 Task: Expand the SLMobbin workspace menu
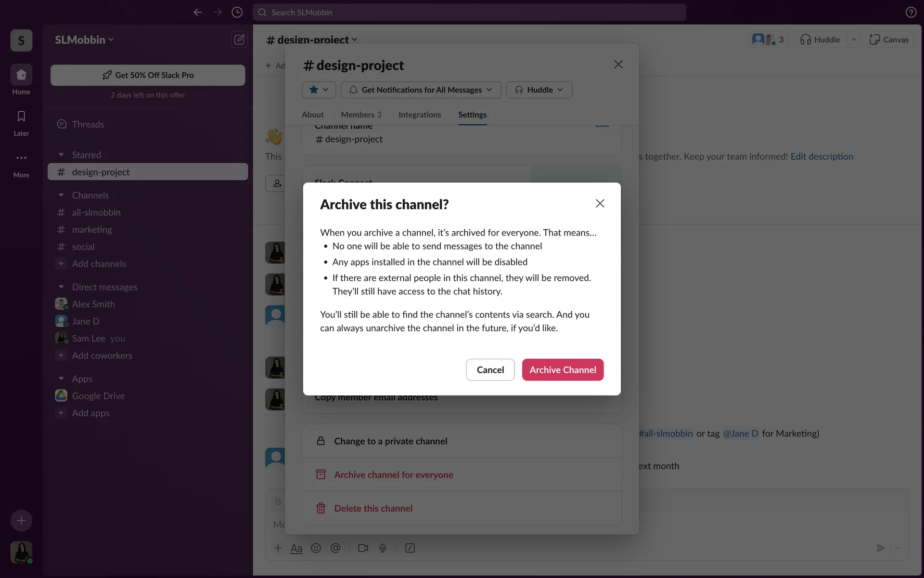pyautogui.click(x=84, y=40)
